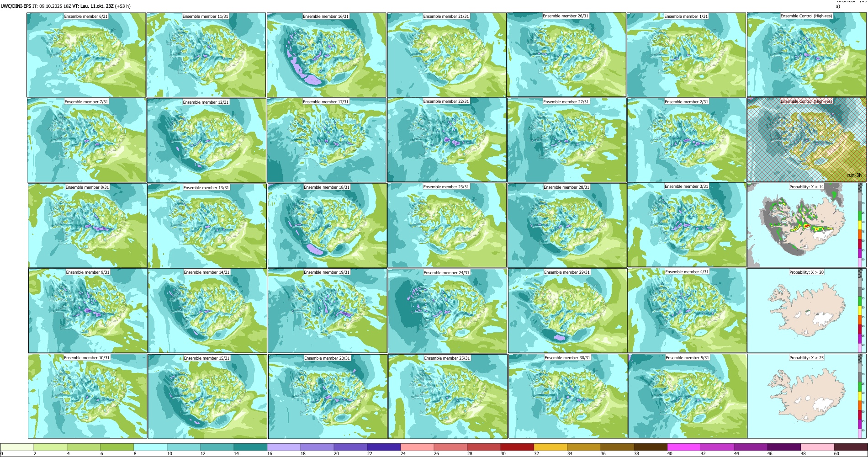Open the Ensemble member 22/31 map panel
868x457 pixels.
pos(447,140)
